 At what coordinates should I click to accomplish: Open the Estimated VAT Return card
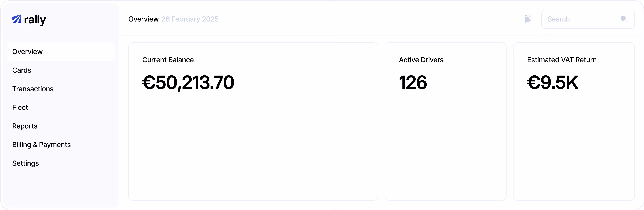[573, 121]
